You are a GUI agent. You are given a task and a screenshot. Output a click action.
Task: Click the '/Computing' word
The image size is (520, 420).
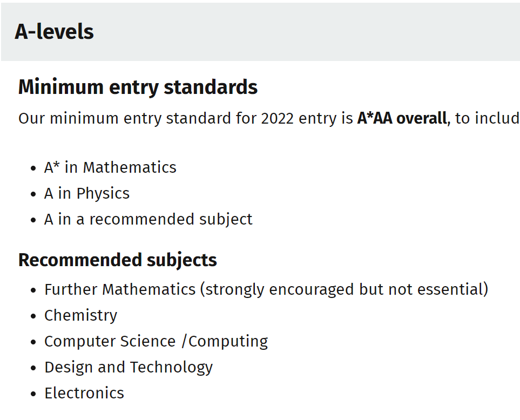pos(225,341)
